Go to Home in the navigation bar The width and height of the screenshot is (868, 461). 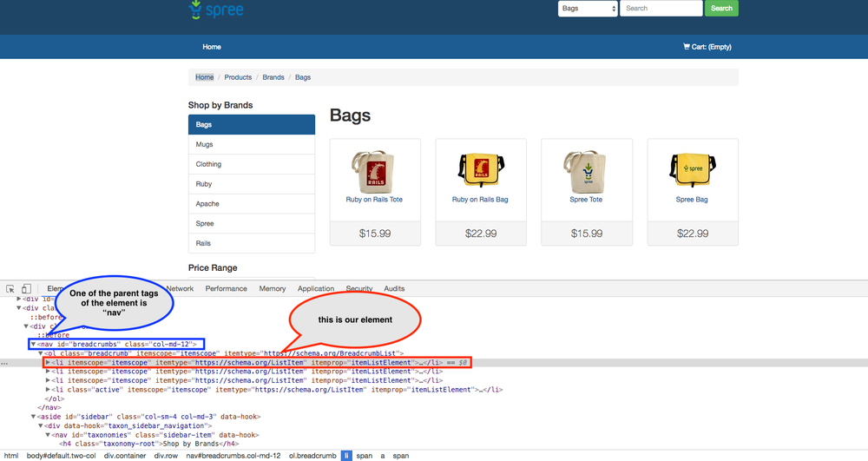212,47
